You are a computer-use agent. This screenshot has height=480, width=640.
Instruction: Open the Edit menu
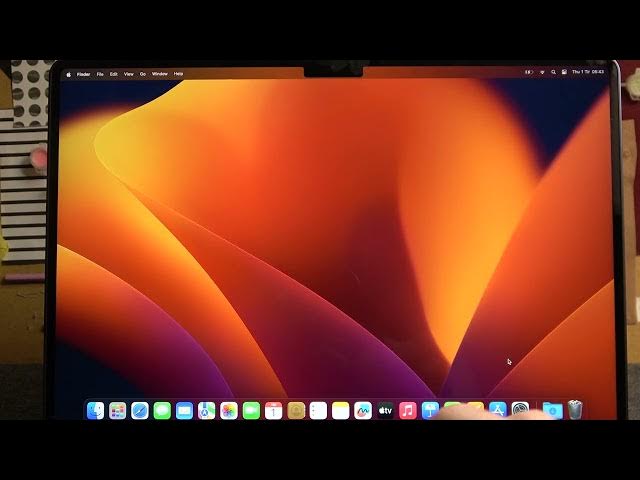pyautogui.click(x=113, y=74)
